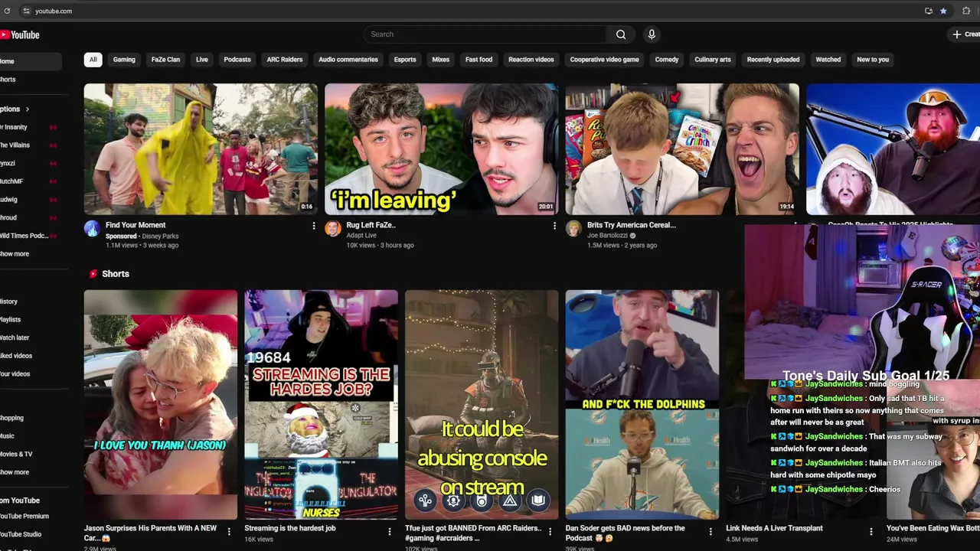Select the Gaming filter chip
Image resolution: width=980 pixels, height=551 pixels.
(x=124, y=60)
